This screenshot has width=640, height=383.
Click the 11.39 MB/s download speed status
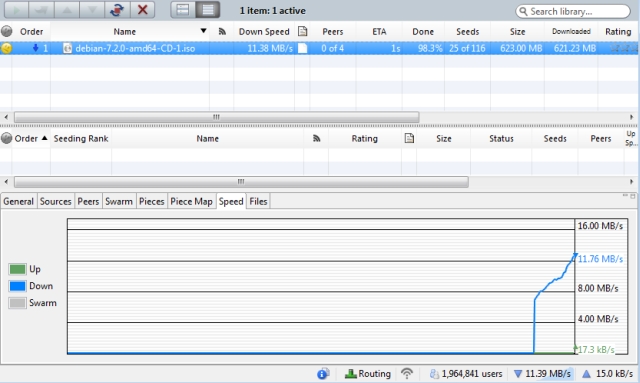point(542,374)
